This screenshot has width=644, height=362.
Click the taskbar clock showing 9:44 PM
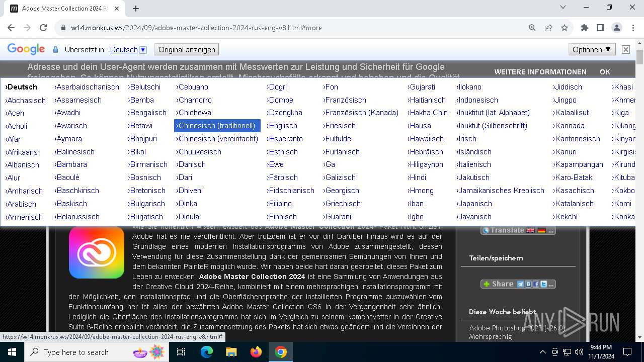[601, 352]
